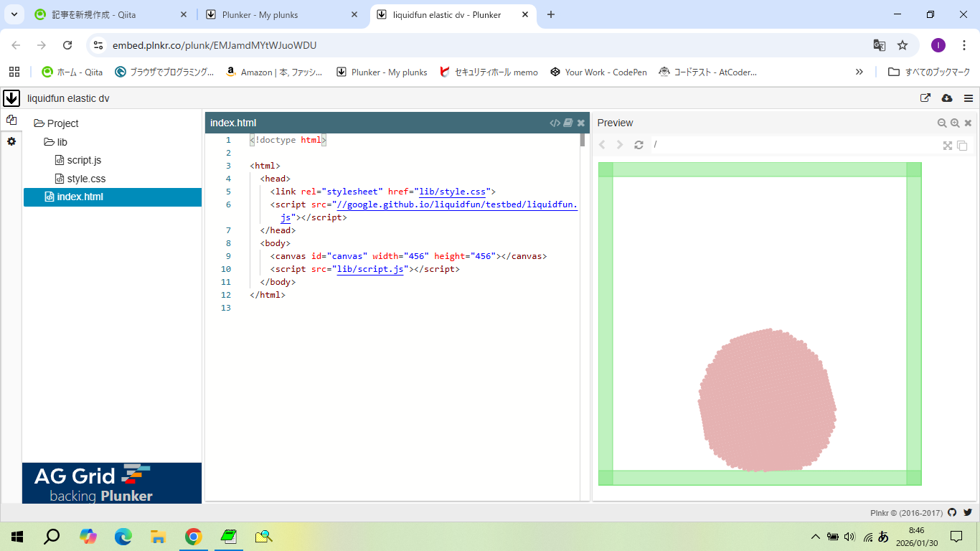Open Microsoft Edge from taskbar

(x=123, y=536)
